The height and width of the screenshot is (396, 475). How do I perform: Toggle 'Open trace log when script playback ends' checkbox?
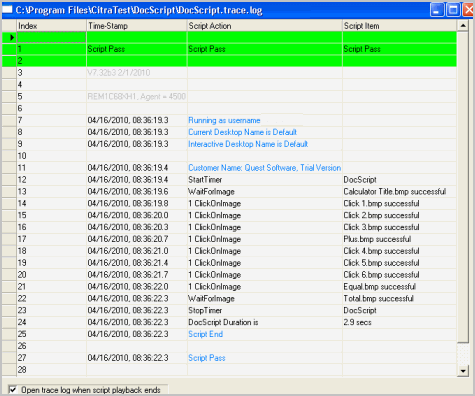coord(13,389)
